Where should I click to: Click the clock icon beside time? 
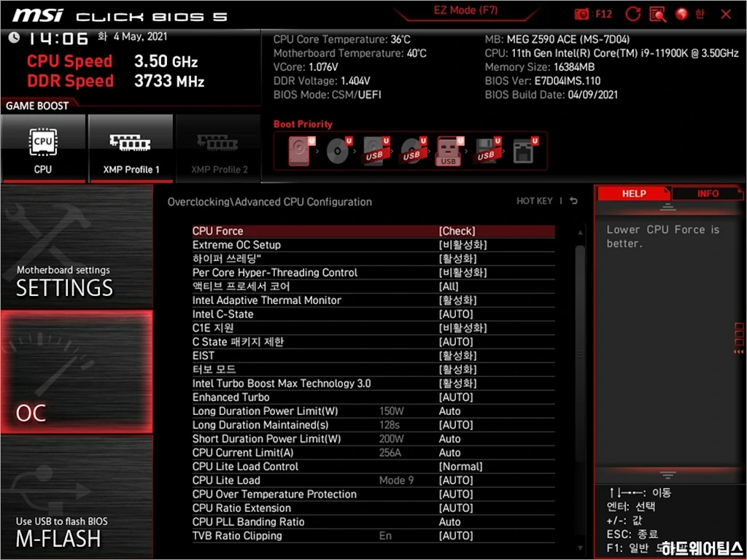tap(15, 37)
